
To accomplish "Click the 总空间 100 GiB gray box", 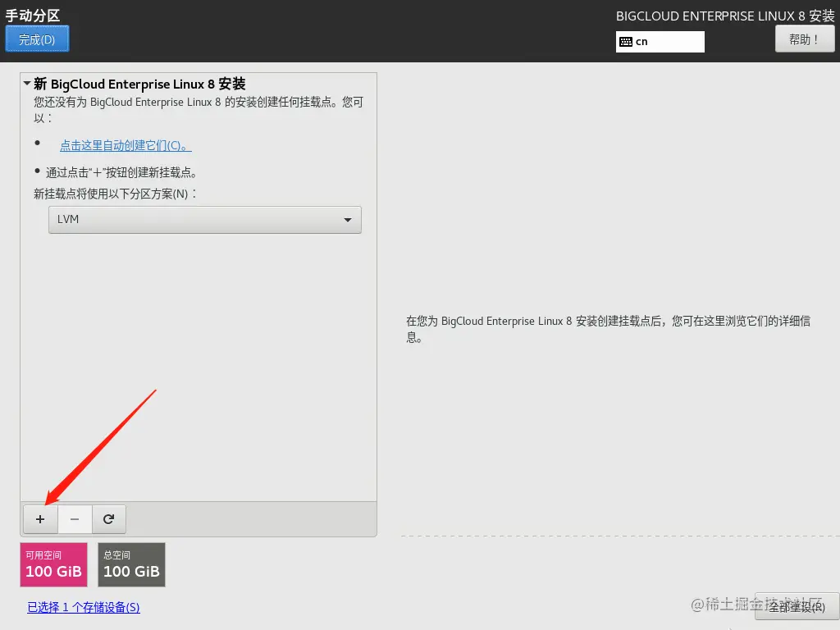I will (131, 564).
